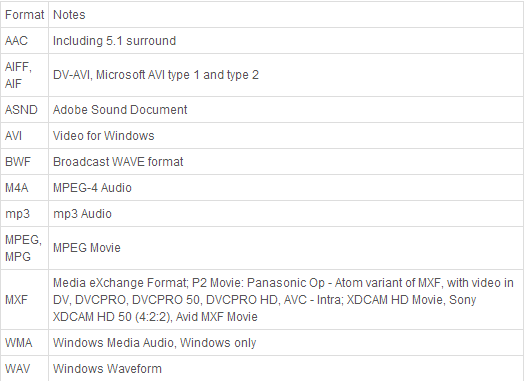The height and width of the screenshot is (381, 525).
Task: Click 'Adobe Sound Document' note
Action: (120, 110)
